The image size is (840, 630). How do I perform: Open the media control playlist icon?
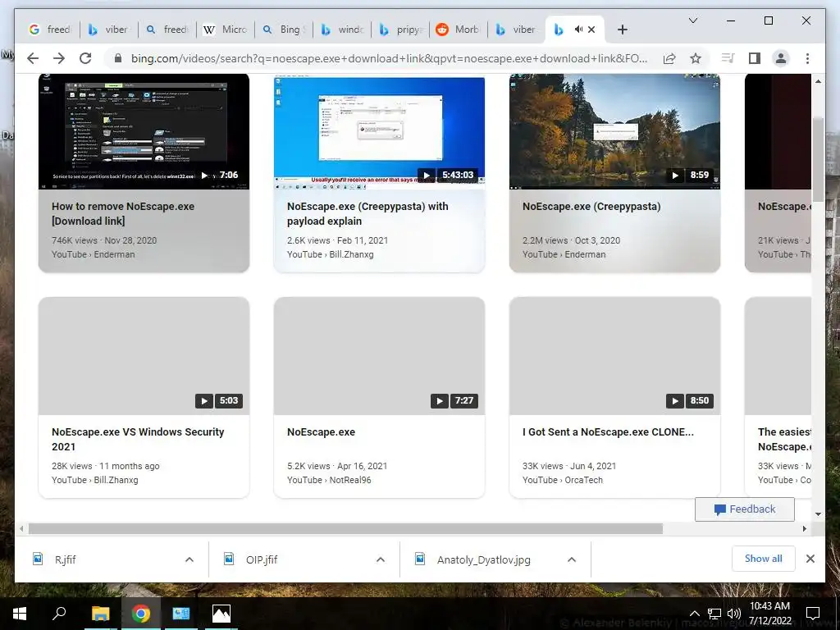point(728,58)
